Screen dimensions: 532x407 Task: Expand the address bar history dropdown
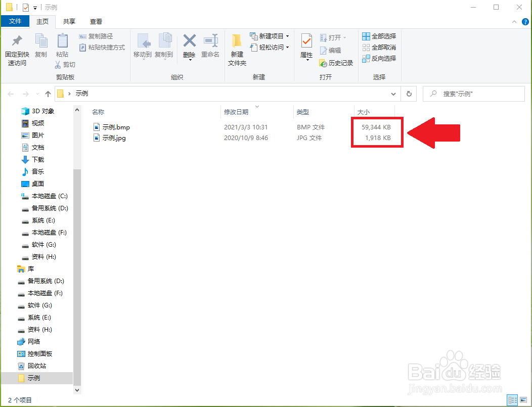click(393, 94)
